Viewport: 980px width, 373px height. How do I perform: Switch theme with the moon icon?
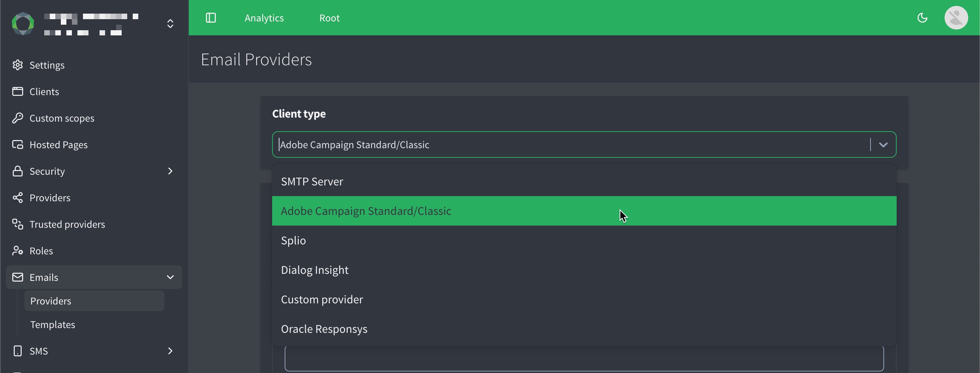[922, 18]
